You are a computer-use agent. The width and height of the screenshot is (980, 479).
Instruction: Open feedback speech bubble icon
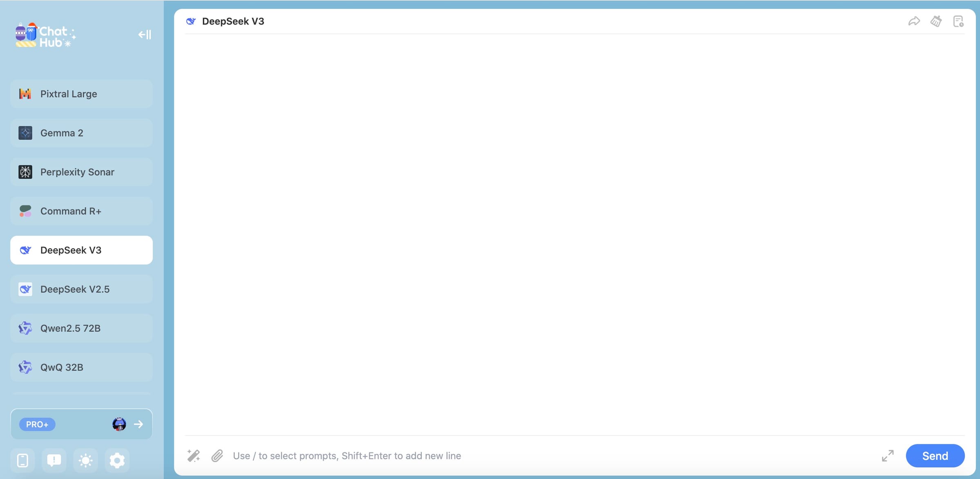coord(54,460)
